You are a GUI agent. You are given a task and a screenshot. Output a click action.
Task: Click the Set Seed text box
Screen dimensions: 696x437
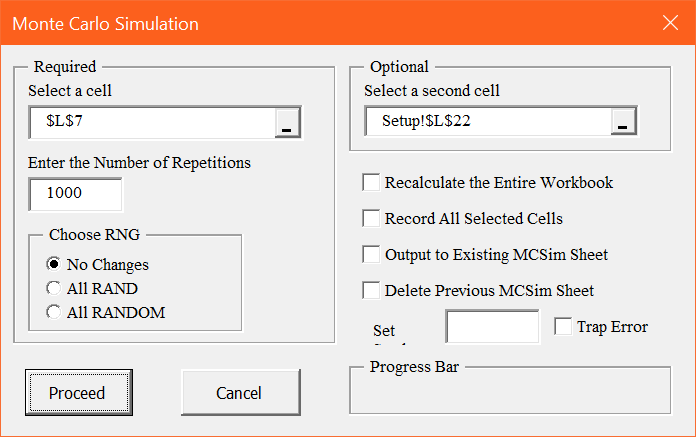[x=492, y=327]
